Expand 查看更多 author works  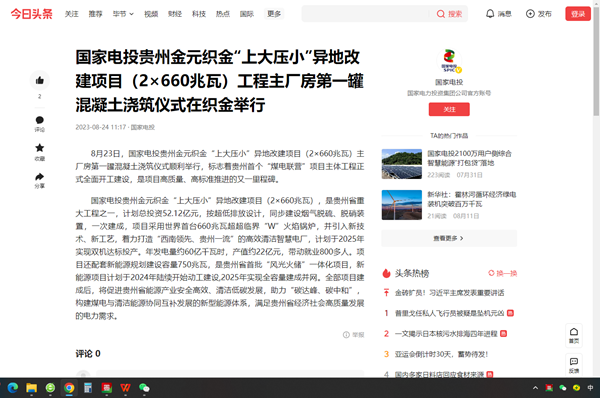point(449,238)
